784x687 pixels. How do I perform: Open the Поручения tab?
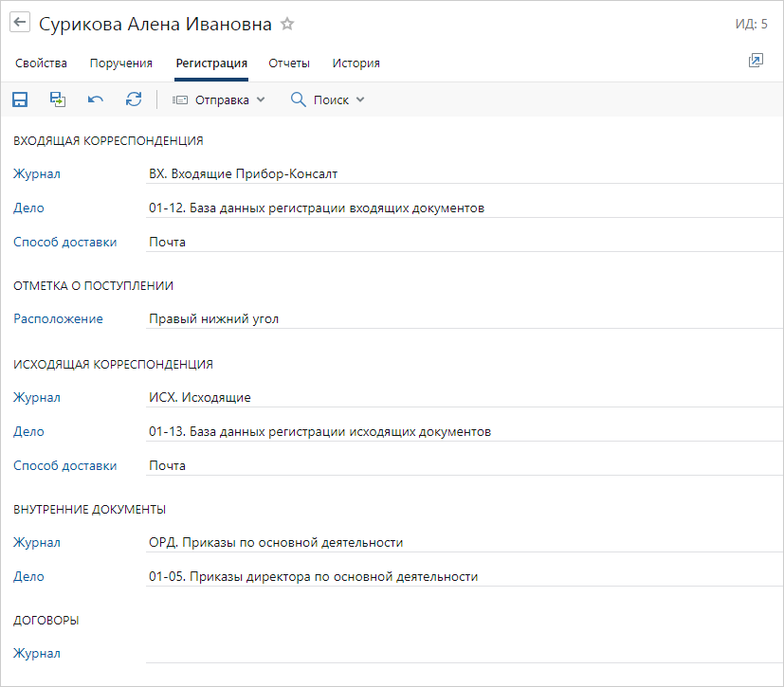click(121, 63)
